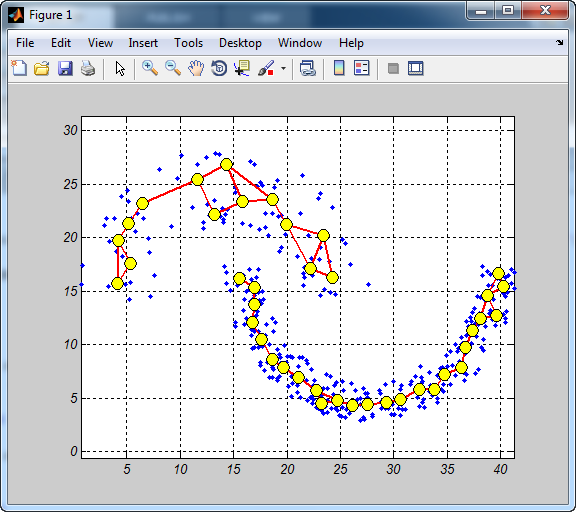
Task: Toggle the Insert Colorbar button
Action: click(339, 68)
